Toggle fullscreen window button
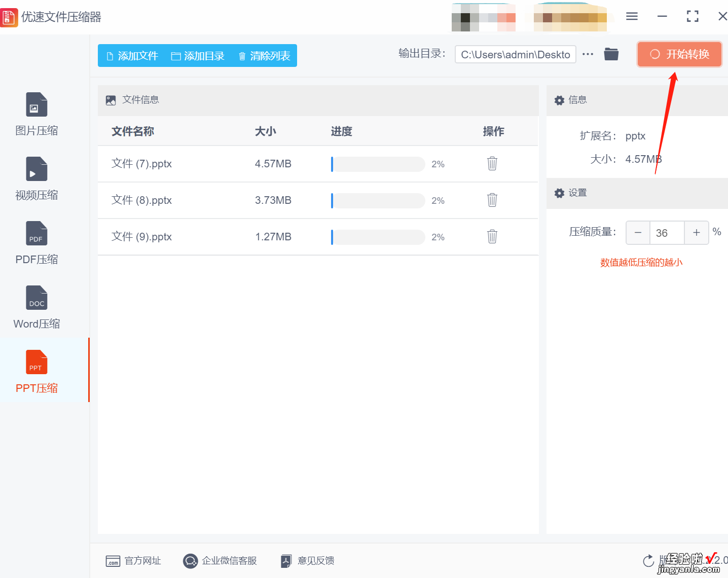The height and width of the screenshot is (578, 728). tap(693, 16)
